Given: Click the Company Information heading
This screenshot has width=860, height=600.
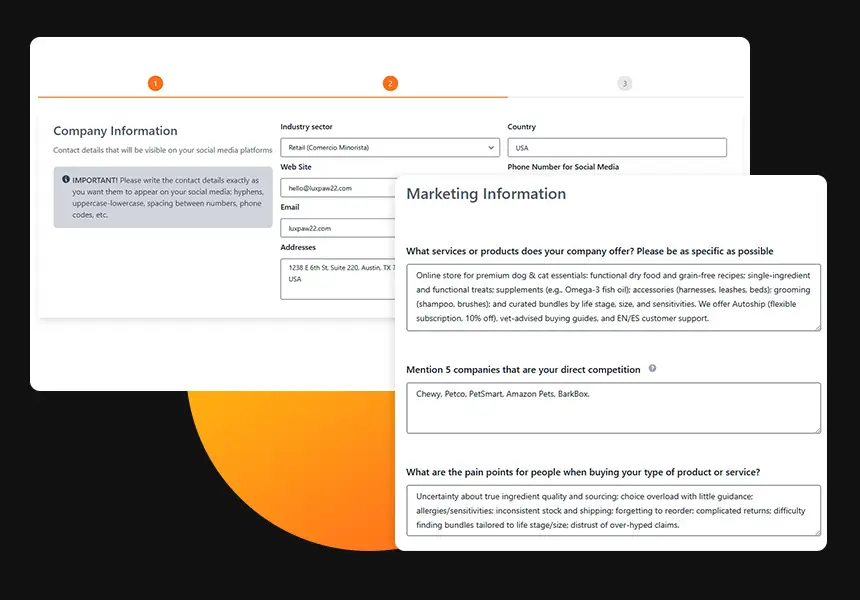Looking at the screenshot, I should [115, 131].
